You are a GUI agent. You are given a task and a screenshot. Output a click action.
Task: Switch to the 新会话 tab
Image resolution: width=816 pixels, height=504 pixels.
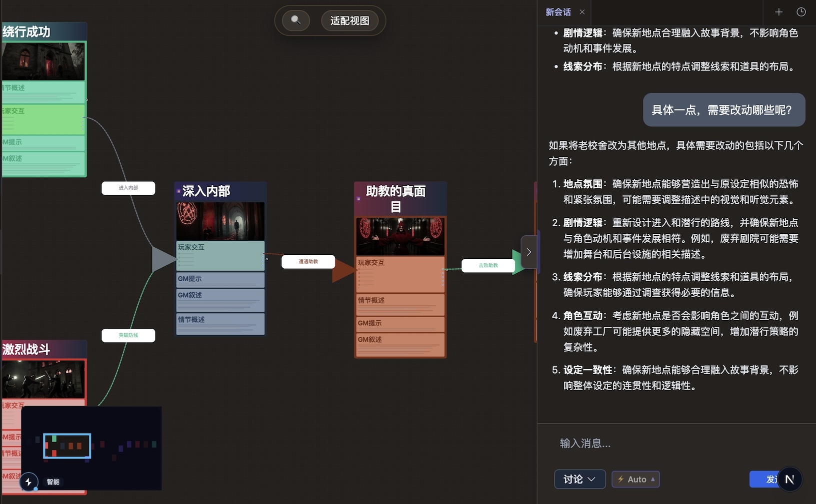tap(558, 12)
